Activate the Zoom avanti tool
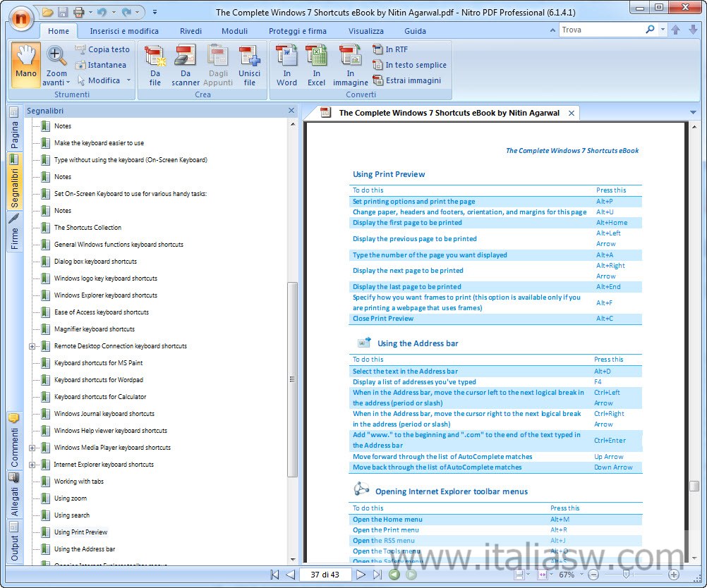 pyautogui.click(x=56, y=64)
